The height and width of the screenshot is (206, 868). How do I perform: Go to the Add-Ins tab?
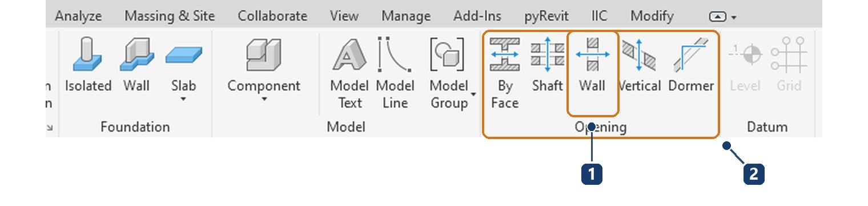477,15
